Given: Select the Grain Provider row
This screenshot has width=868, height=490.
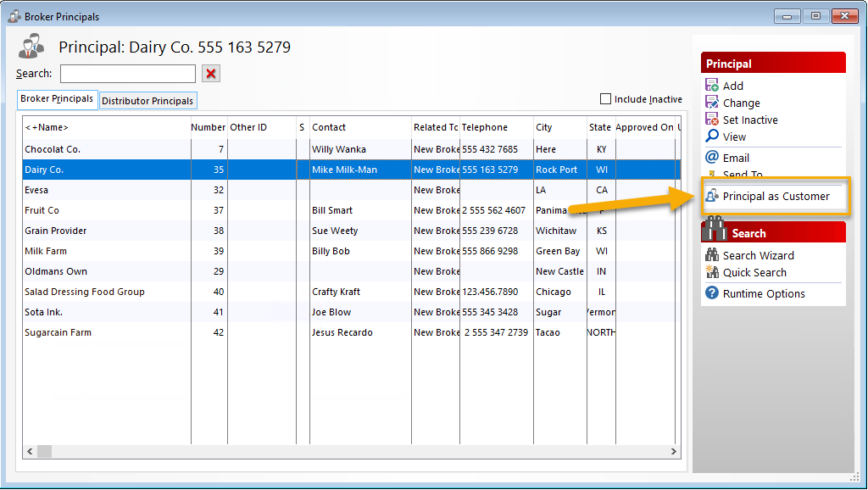Looking at the screenshot, I should point(352,231).
